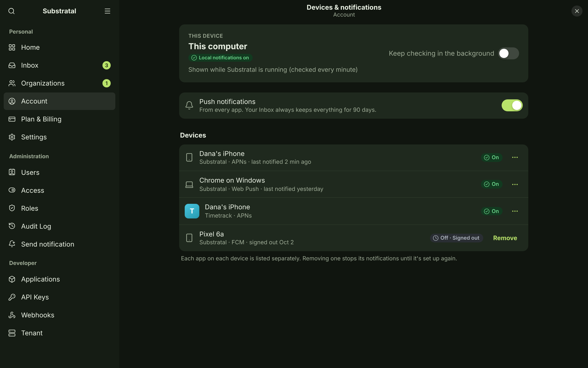Open search with the magnifier icon
Viewport: 588px width, 368px height.
coord(11,11)
